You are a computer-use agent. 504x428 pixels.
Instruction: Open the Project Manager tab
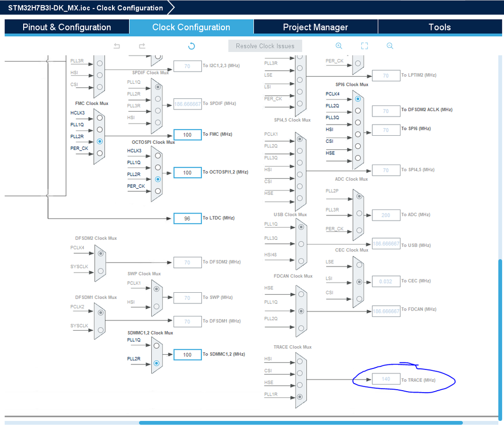coord(316,27)
